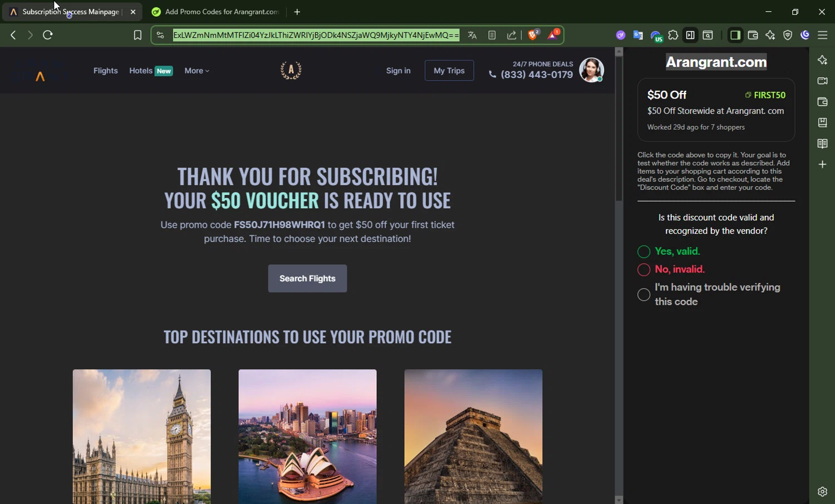This screenshot has height=504, width=835.
Task: Select the 'Yes, valid.' option
Action: tap(644, 251)
